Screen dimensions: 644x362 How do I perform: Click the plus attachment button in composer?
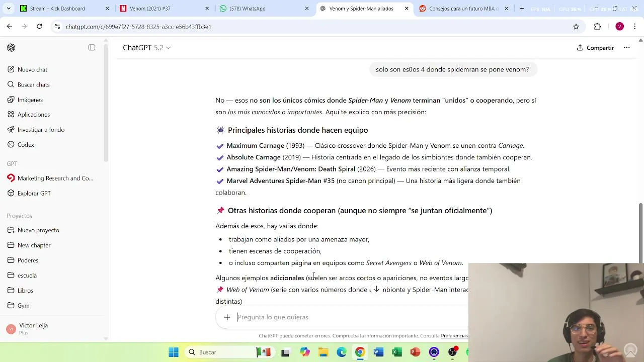tap(227, 317)
